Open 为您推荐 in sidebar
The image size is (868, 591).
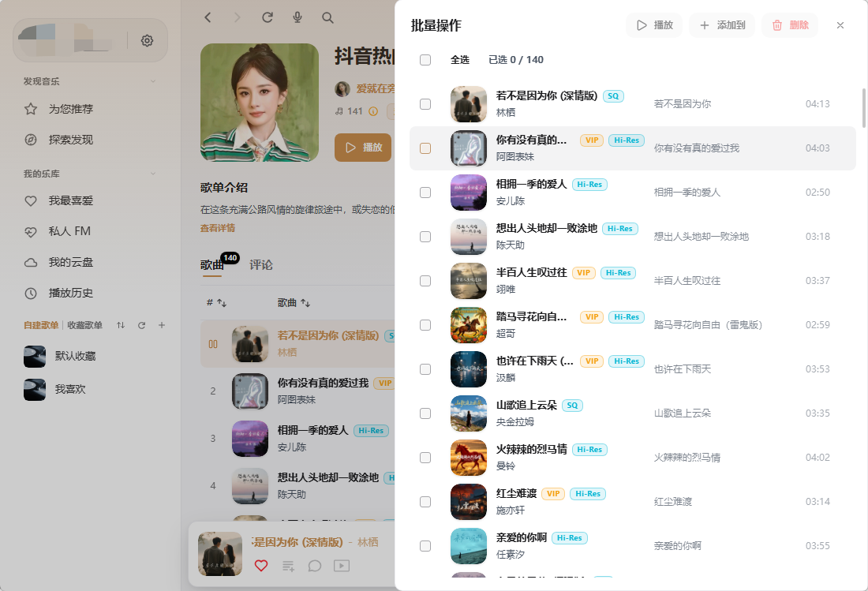point(70,109)
